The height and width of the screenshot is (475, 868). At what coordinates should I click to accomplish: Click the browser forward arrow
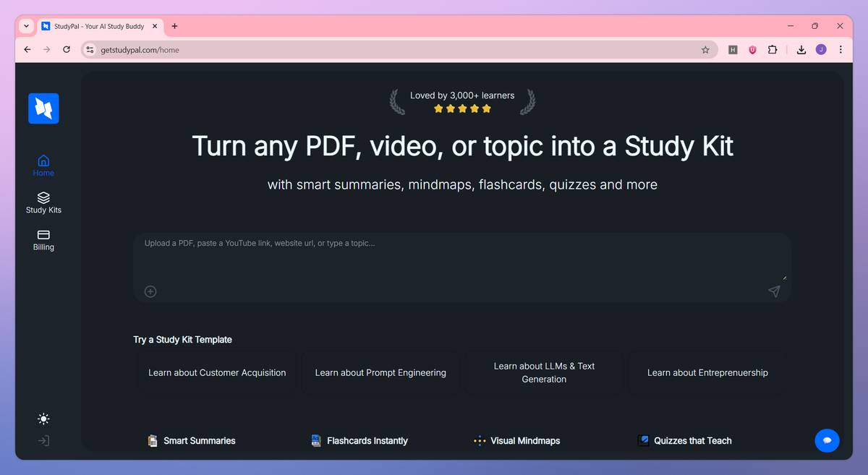[x=47, y=50]
